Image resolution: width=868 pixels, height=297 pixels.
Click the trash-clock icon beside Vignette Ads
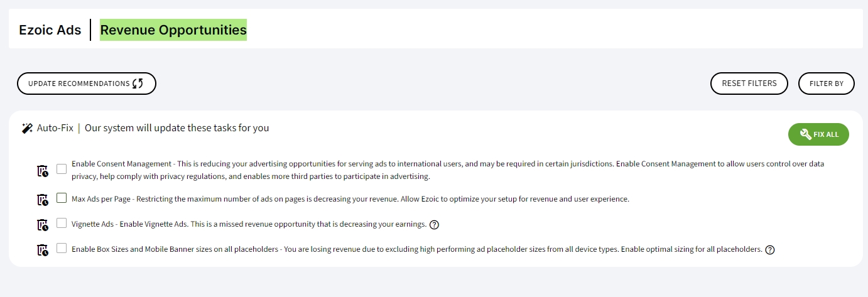coord(43,225)
